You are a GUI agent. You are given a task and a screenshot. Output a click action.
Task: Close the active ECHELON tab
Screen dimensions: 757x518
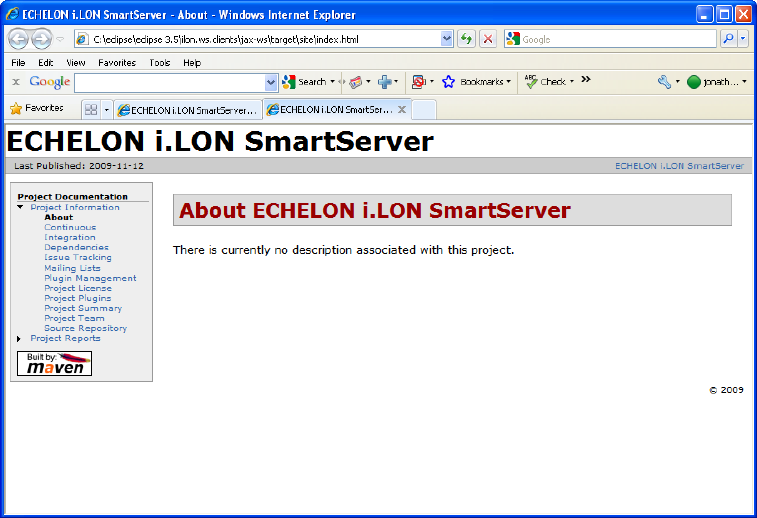click(401, 110)
